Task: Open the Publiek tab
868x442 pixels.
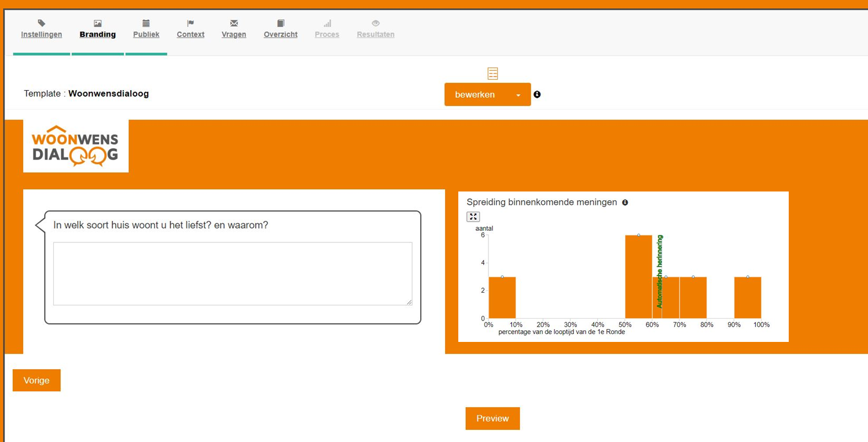Action: 146,34
